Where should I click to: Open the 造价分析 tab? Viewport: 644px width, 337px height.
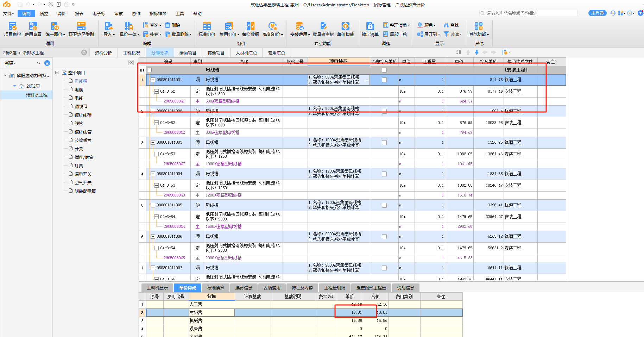[x=103, y=53]
